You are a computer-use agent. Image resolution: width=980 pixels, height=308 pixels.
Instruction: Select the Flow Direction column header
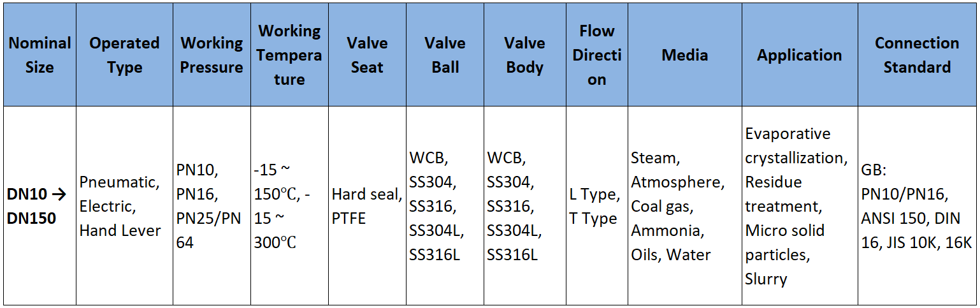[x=596, y=55]
